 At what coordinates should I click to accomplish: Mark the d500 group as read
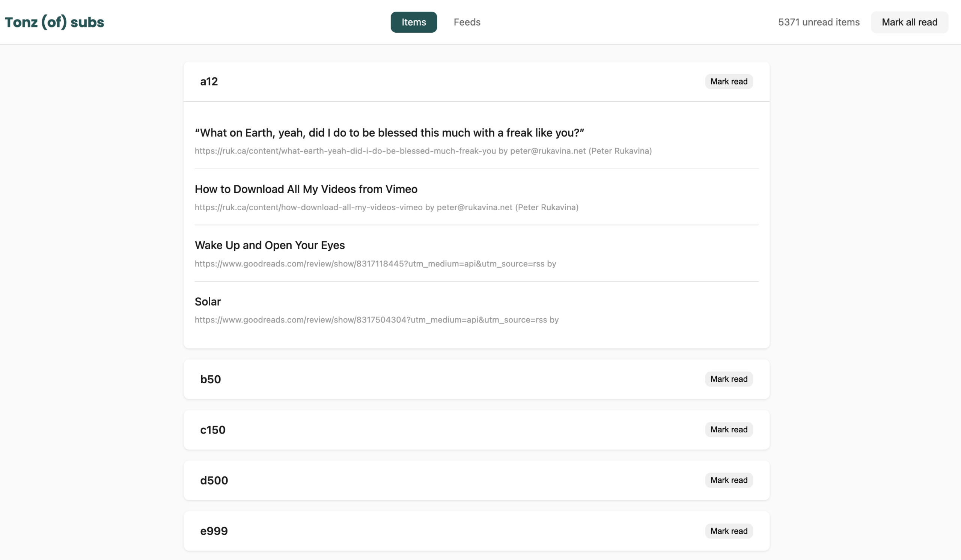coord(728,480)
